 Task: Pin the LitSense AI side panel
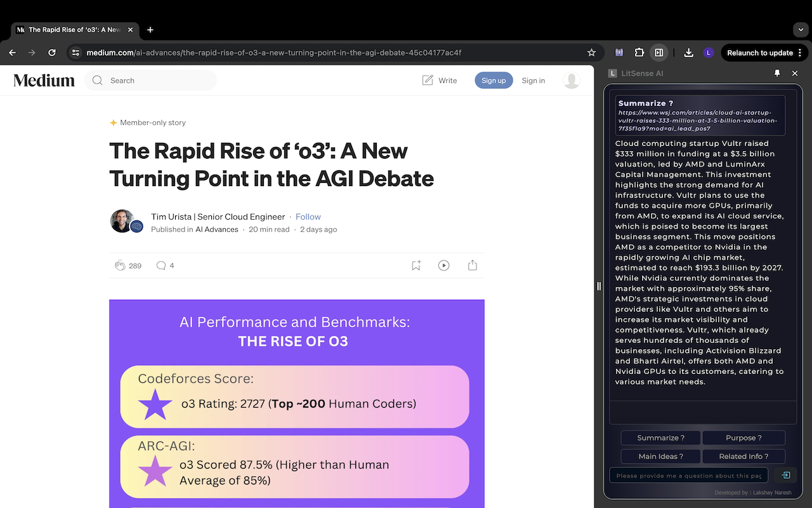[x=777, y=73]
